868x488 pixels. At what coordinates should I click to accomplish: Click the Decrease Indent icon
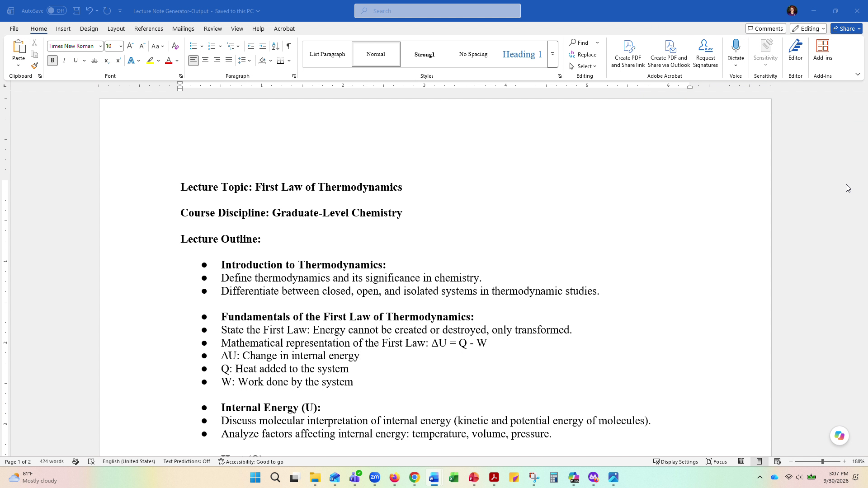(251, 46)
